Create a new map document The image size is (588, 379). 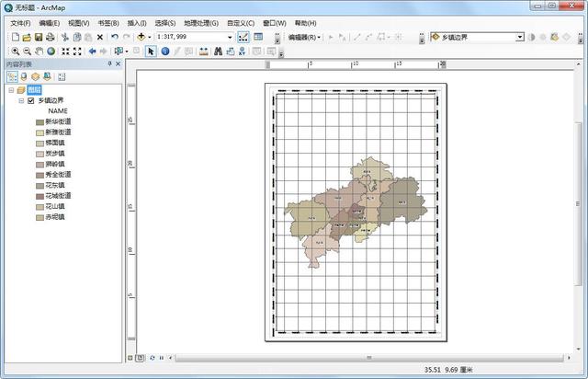tap(16, 37)
